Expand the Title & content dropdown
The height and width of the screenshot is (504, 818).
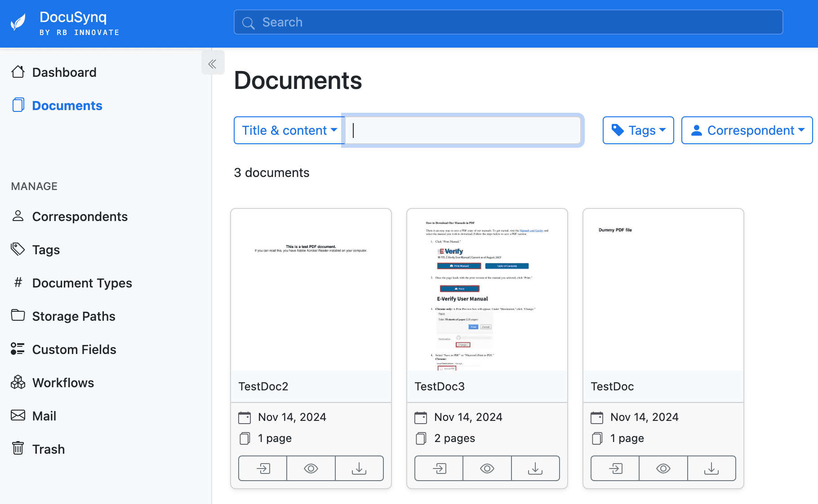pos(289,130)
